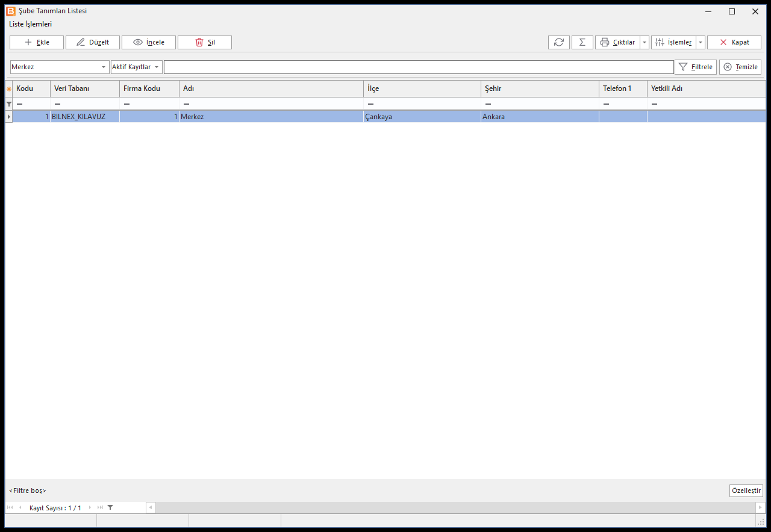
Task: Open the column chooser asterisk icon
Action: [x=9, y=89]
